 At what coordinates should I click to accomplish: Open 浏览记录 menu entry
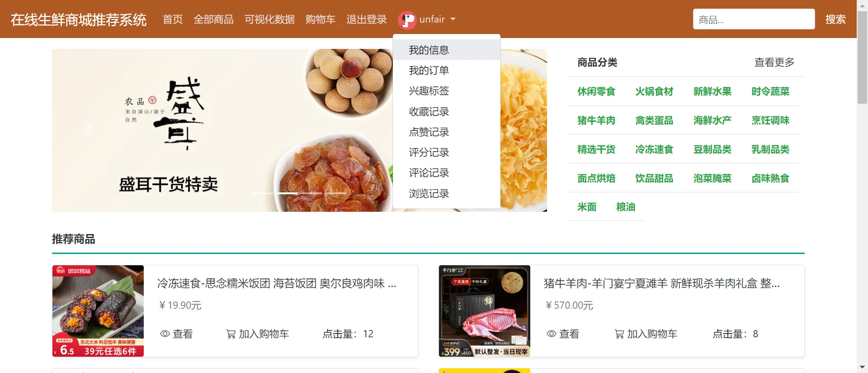(x=447, y=193)
